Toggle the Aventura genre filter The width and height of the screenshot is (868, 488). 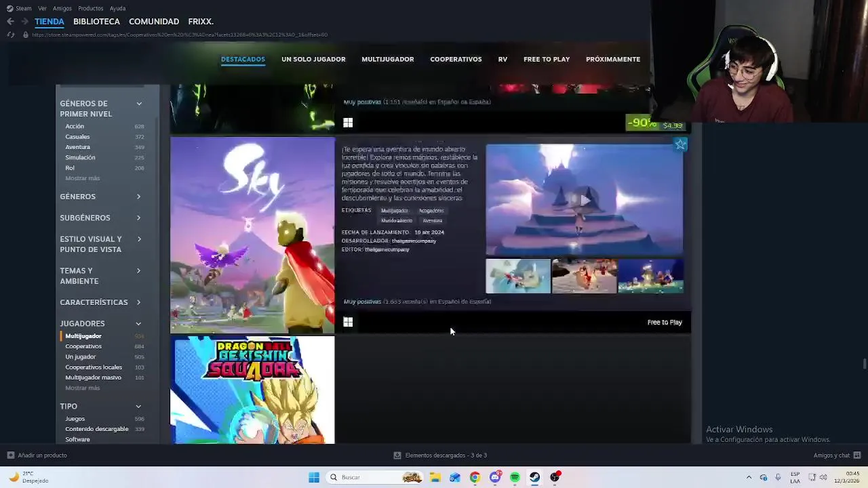click(x=104, y=147)
